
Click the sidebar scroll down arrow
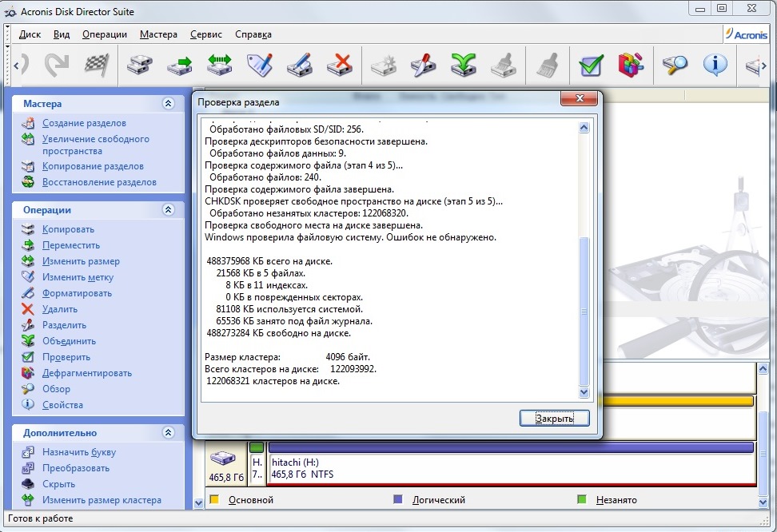click(199, 502)
